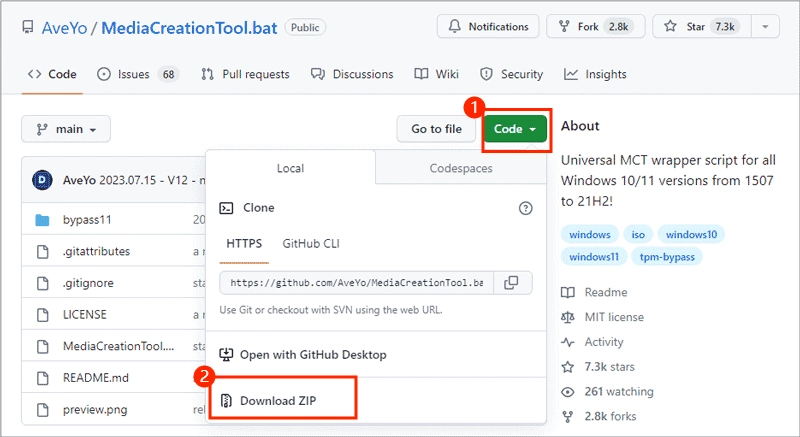The width and height of the screenshot is (800, 437).
Task: Click the Issues count badge 68
Action: coord(168,74)
